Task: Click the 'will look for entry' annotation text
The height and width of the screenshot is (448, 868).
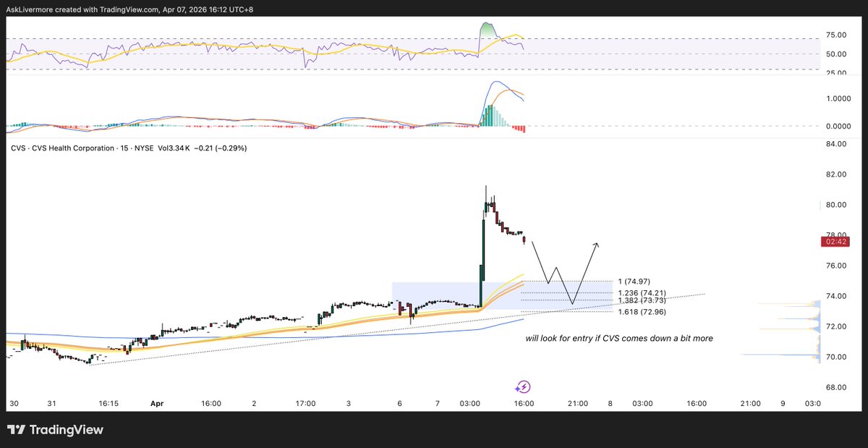Action: coord(619,338)
